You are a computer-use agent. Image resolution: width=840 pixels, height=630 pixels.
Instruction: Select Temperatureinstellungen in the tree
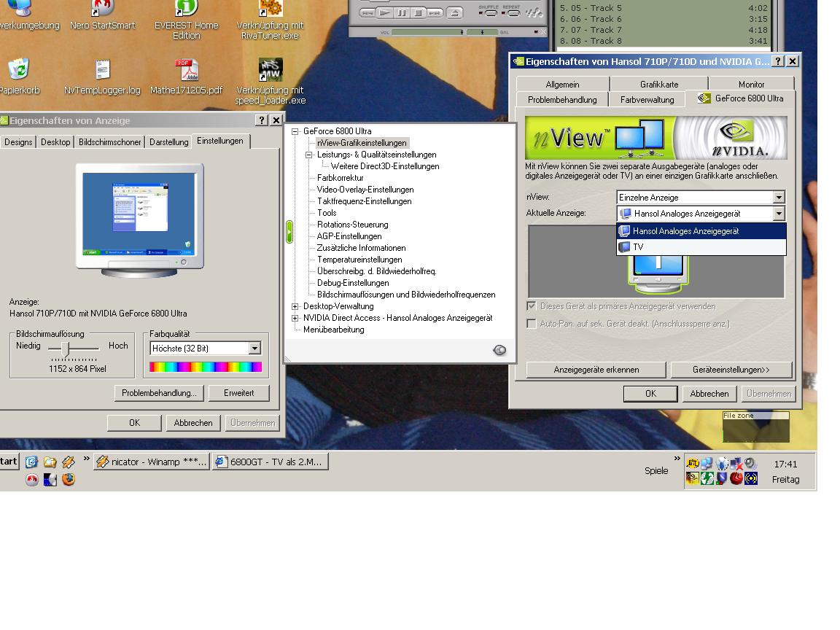point(359,260)
